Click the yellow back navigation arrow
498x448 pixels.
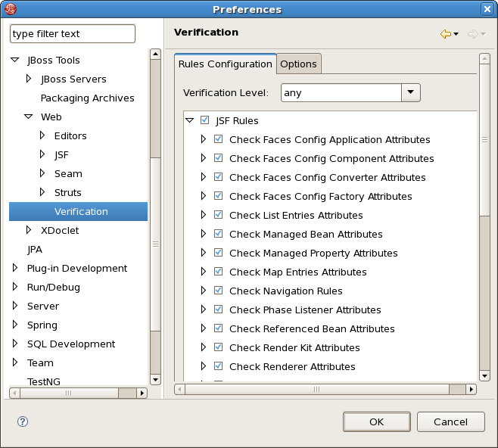(x=445, y=33)
